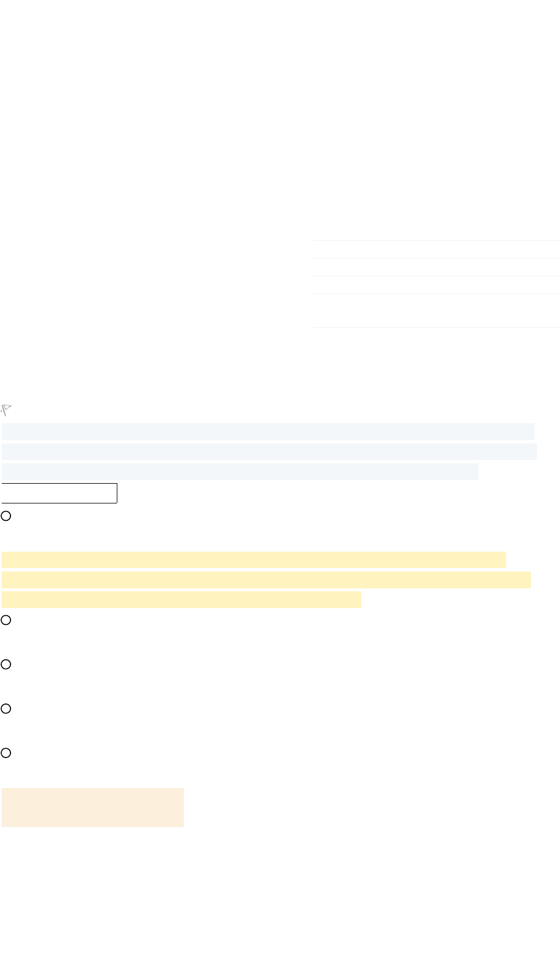This screenshot has height=979, width=560.
Task: Select the last radio button option
Action: coord(6,753)
